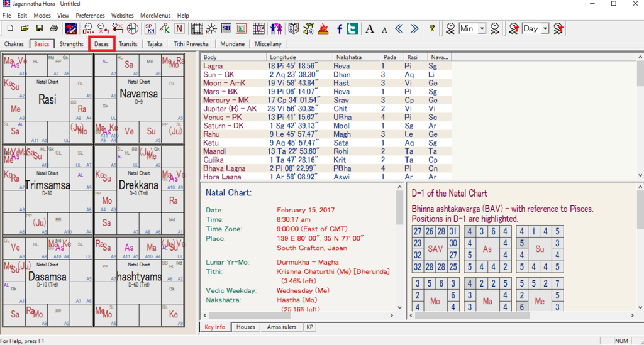Click the purple grid B icon
Screen dimensions: 644x345
[x=258, y=28]
